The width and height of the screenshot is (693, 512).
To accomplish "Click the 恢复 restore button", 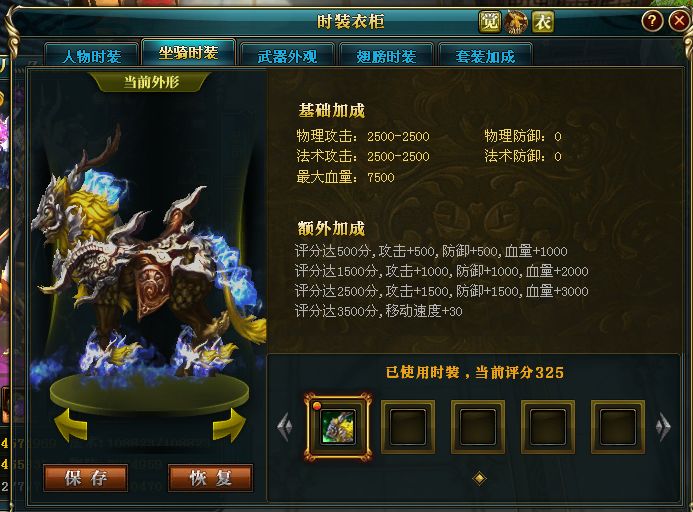I will pyautogui.click(x=210, y=478).
